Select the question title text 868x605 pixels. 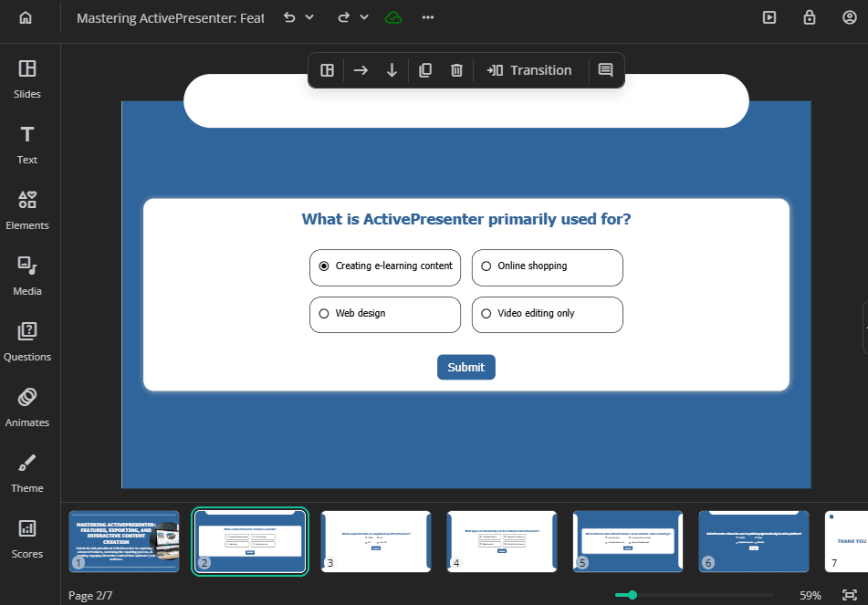pyautogui.click(x=466, y=219)
